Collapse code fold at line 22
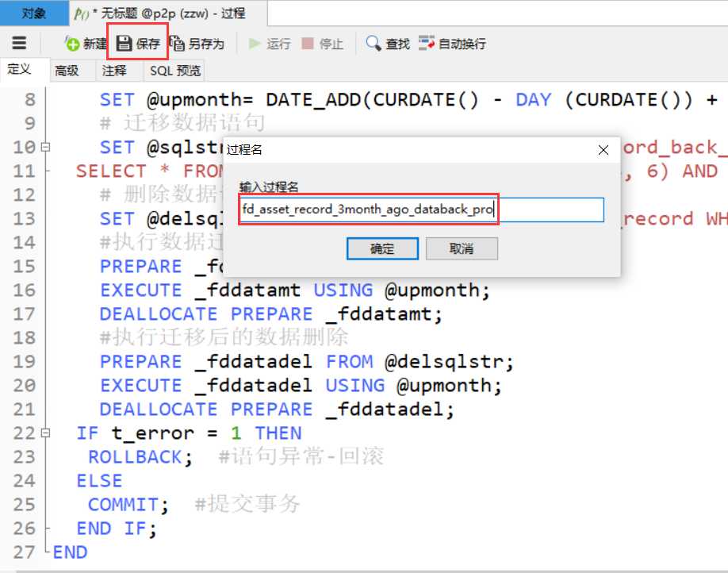728x573 pixels. click(45, 433)
